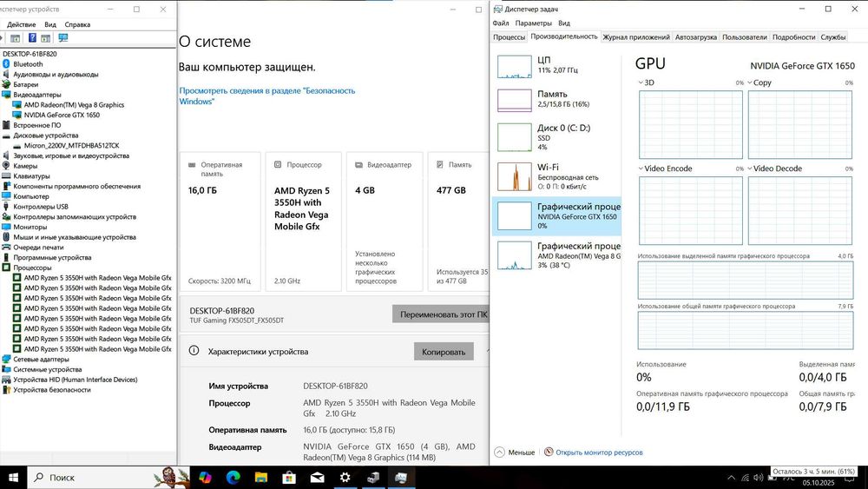This screenshot has width=868, height=489.
Task: Click the Wi-Fi icon in system tray
Action: coord(745,478)
